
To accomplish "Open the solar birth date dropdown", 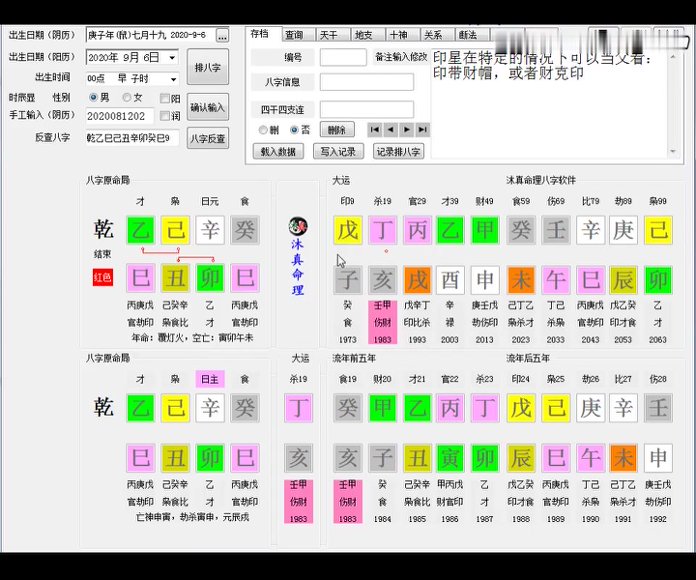I will click(x=173, y=57).
